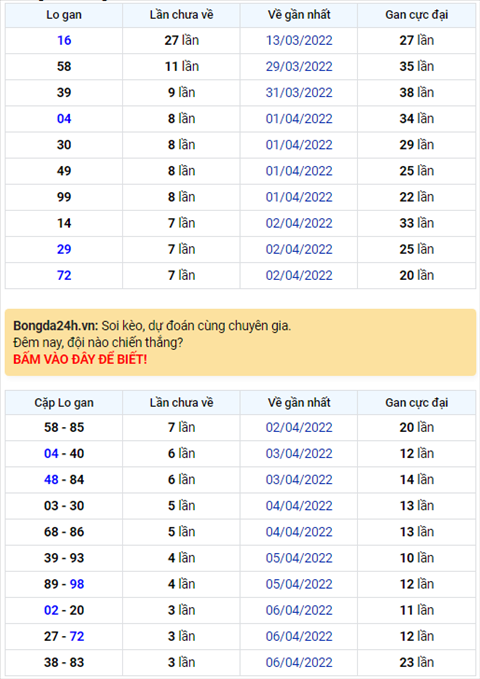Select the 'Lo gan' column header
The height and width of the screenshot is (679, 480).
64,15
